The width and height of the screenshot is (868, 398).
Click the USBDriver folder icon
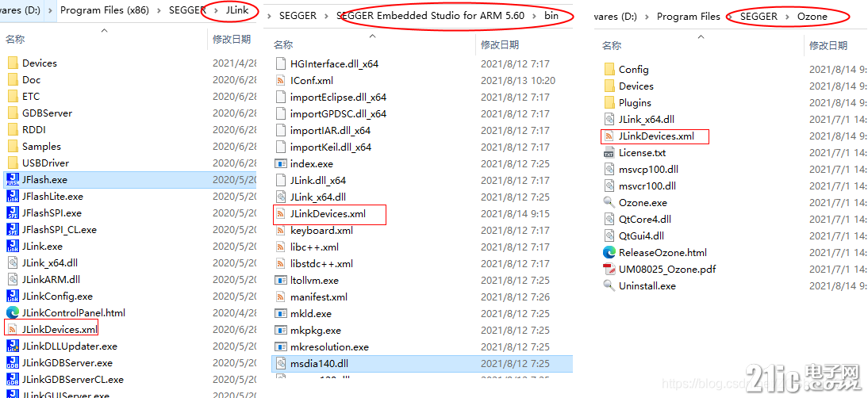[x=13, y=163]
